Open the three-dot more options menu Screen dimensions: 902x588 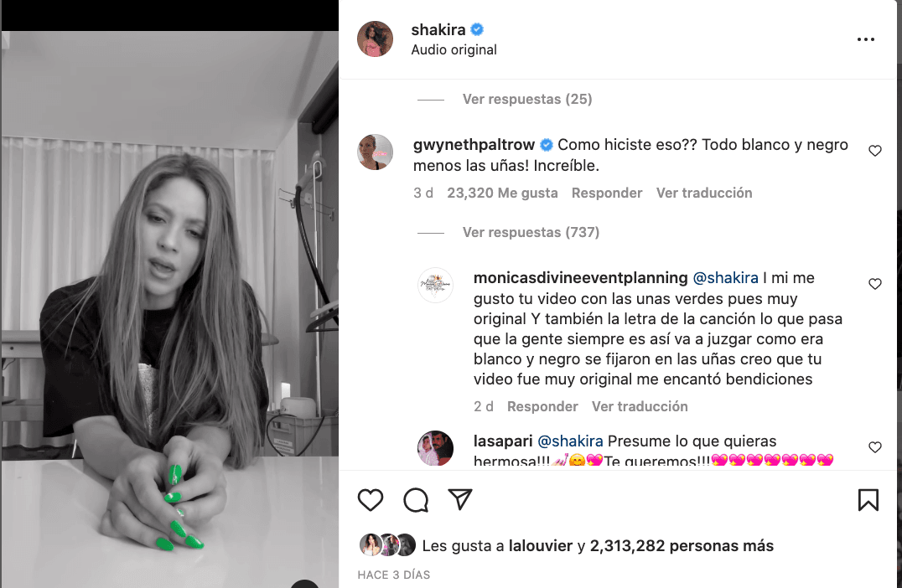pos(866,39)
